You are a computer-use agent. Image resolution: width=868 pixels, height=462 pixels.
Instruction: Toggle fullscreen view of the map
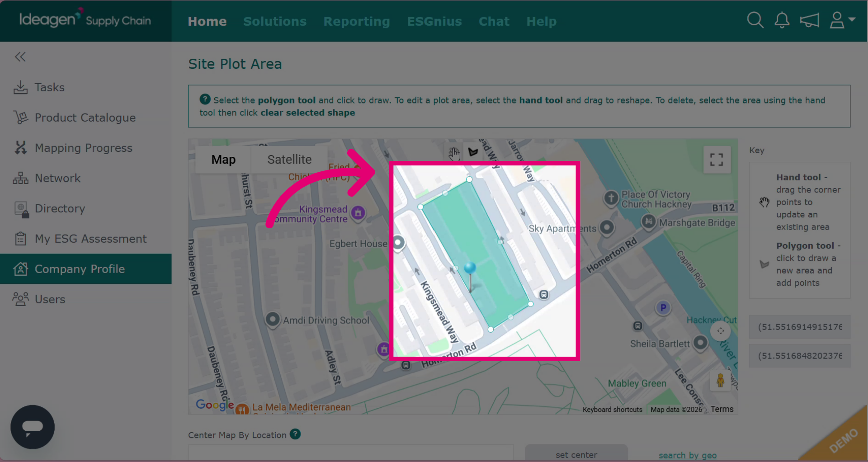[x=717, y=160]
